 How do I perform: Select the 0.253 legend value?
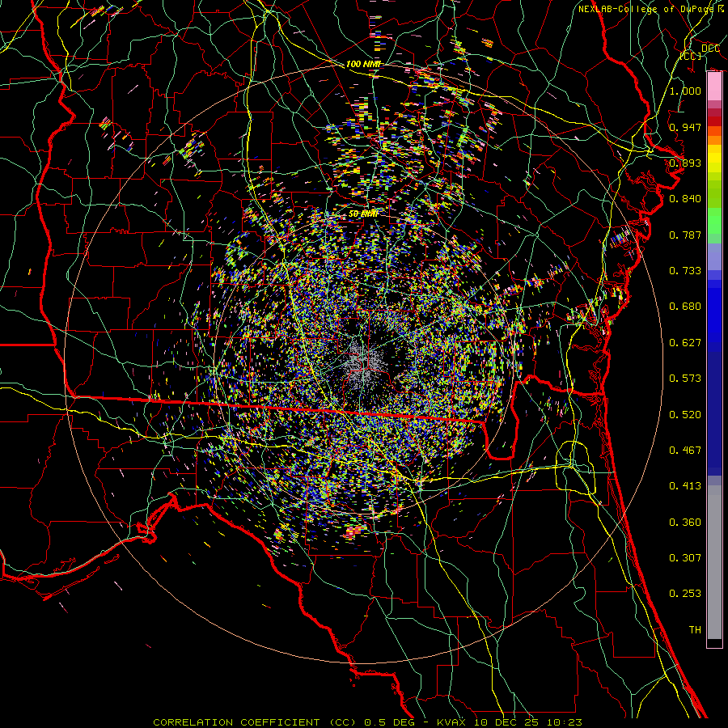pyautogui.click(x=685, y=594)
